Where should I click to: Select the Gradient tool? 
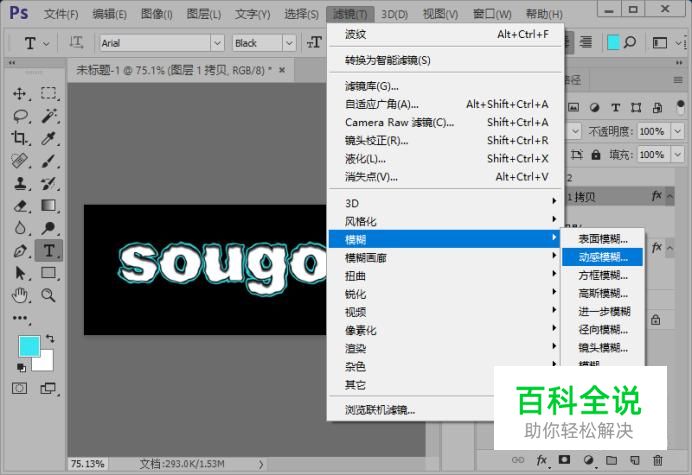pyautogui.click(x=49, y=206)
